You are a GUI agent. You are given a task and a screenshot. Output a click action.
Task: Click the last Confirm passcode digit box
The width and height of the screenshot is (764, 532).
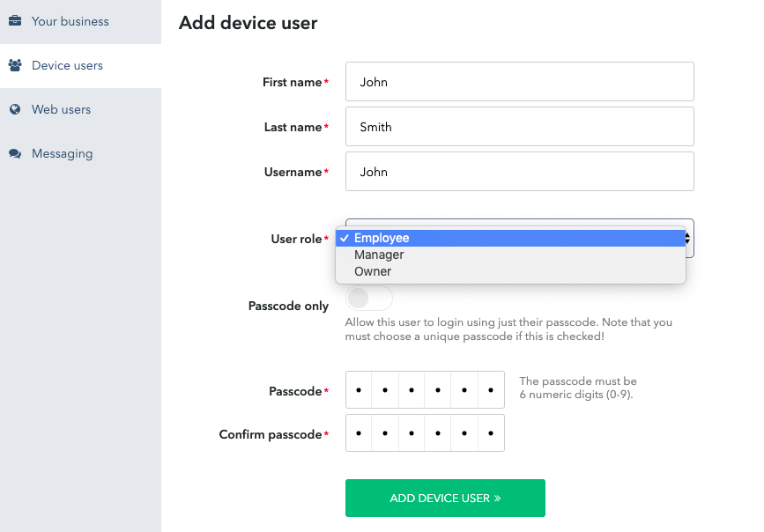[x=491, y=433]
